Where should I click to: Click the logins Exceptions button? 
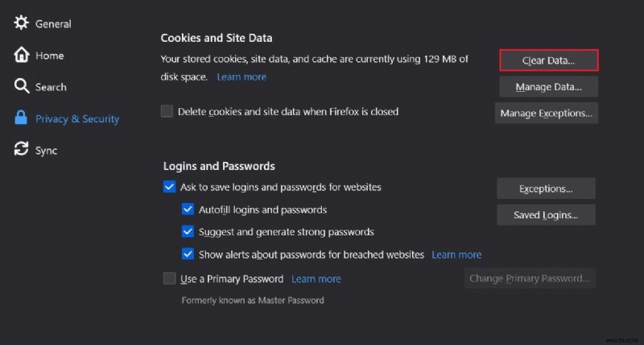pos(546,189)
